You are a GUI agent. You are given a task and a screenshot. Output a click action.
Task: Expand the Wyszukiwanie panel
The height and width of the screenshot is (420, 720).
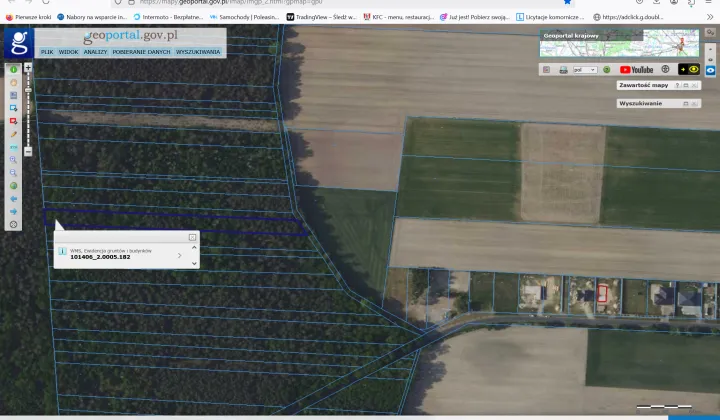[x=686, y=103]
